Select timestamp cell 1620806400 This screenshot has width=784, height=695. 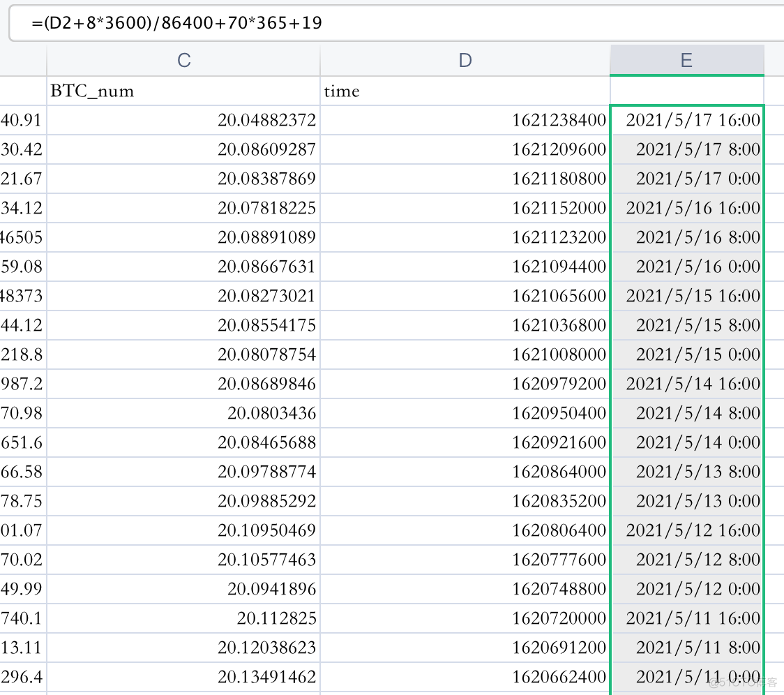click(465, 530)
